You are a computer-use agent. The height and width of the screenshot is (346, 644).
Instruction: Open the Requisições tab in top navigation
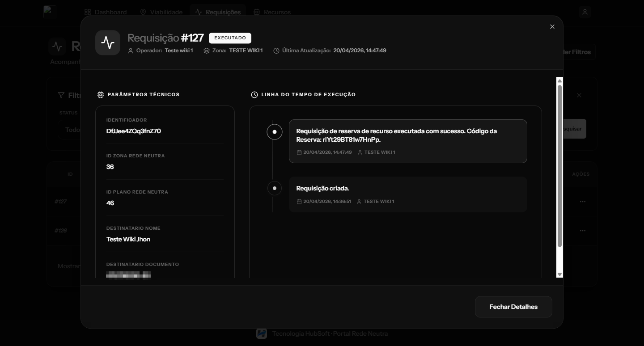218,12
